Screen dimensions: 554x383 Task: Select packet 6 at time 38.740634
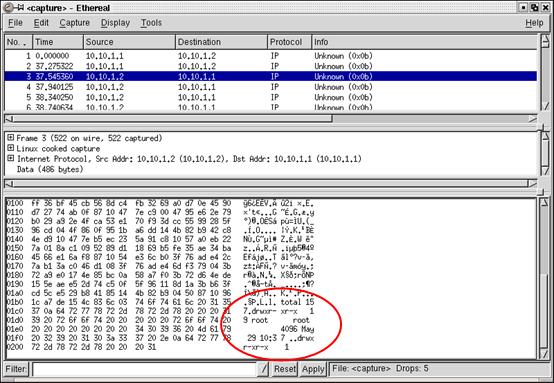271,106
